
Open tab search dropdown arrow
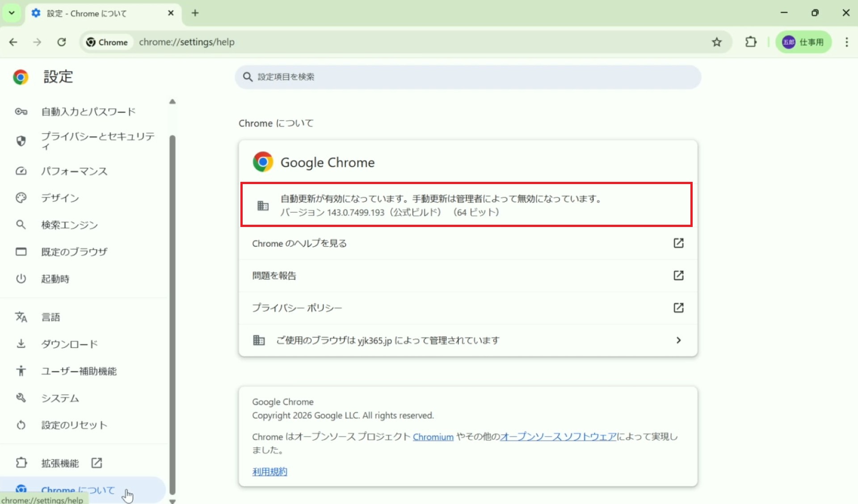[12, 13]
